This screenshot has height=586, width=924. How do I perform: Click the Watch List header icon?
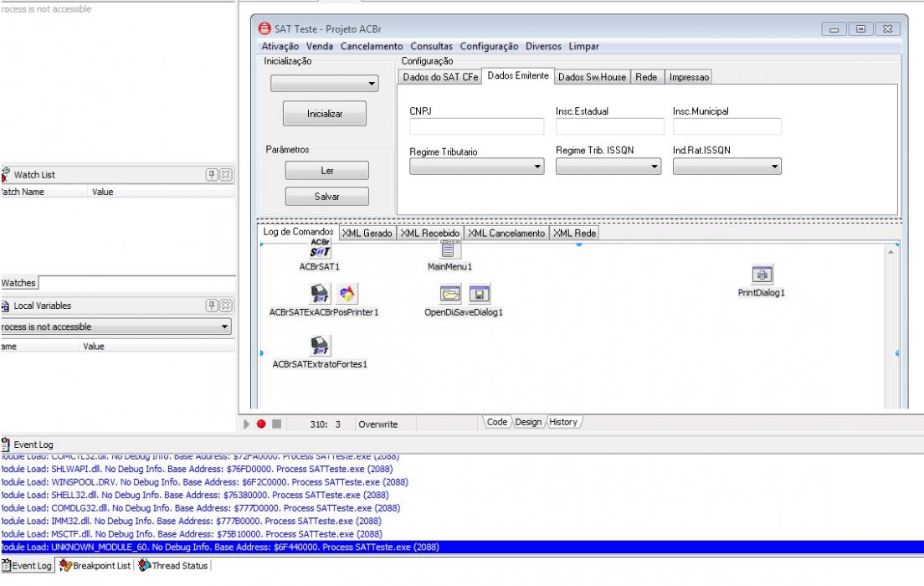coord(5,174)
